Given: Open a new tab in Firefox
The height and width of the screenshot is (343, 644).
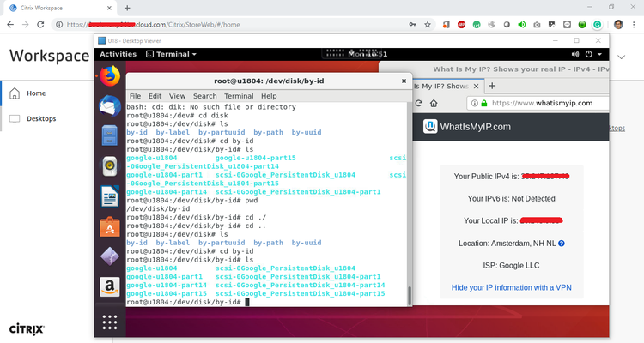Looking at the screenshot, I should coord(492,86).
